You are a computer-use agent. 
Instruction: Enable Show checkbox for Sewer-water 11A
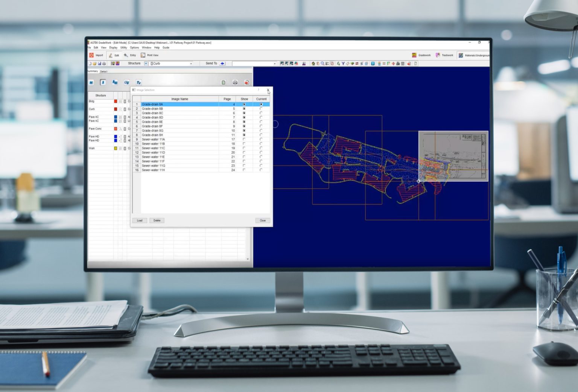(x=244, y=140)
